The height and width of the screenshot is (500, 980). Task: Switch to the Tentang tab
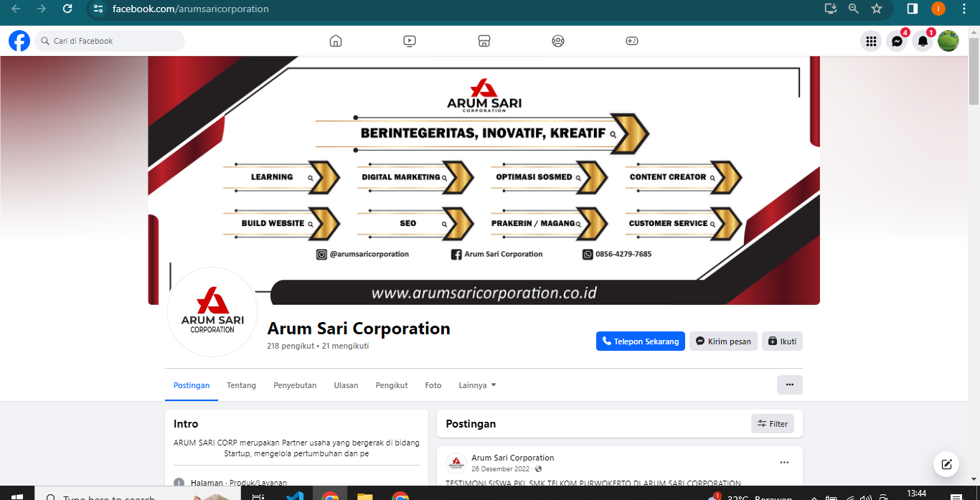coord(241,385)
